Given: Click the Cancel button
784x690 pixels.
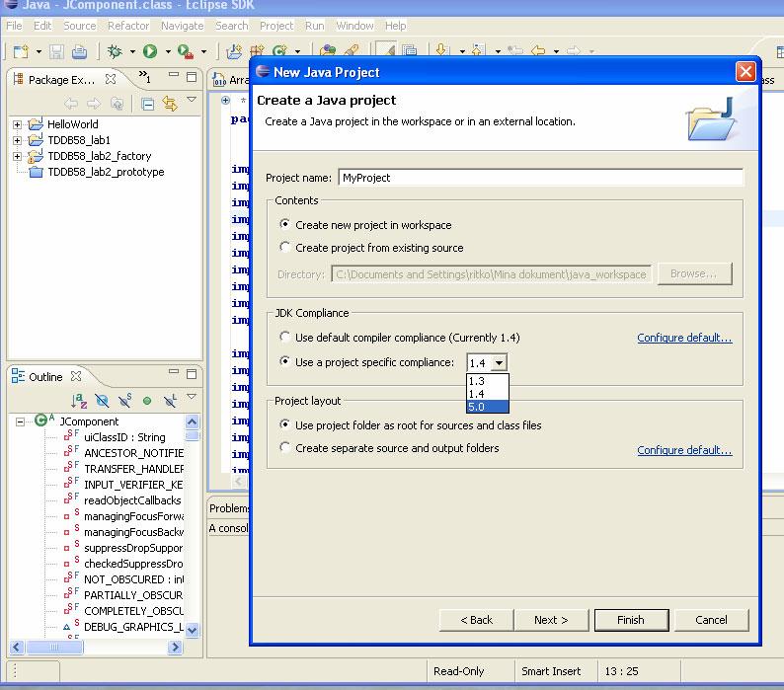Looking at the screenshot, I should click(712, 620).
